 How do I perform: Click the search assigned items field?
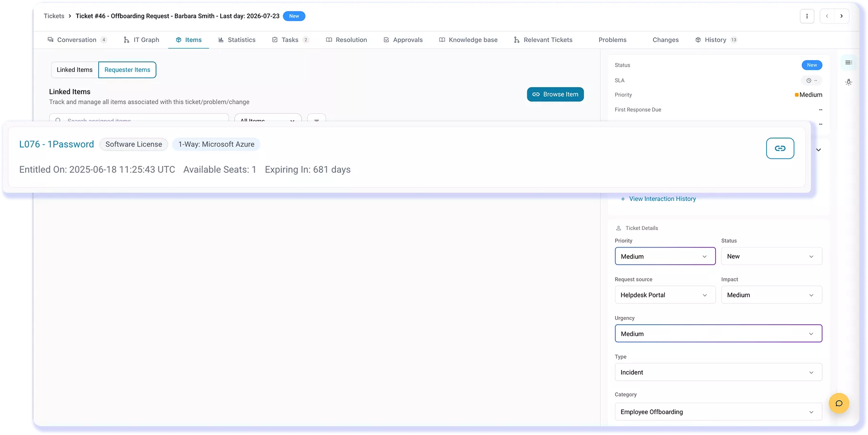click(x=139, y=118)
